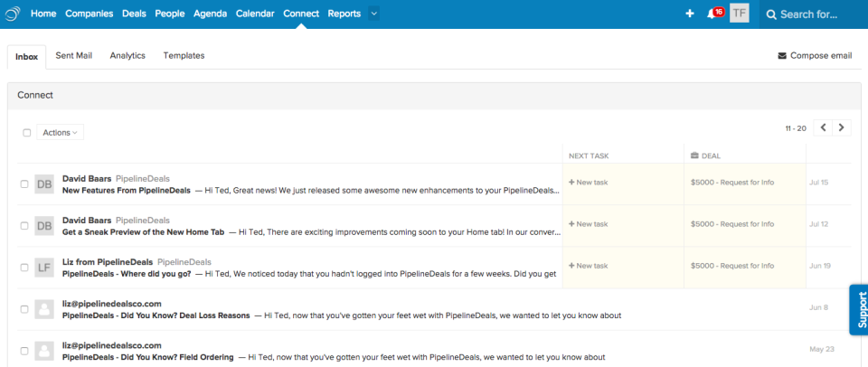
Task: Add New task for Jul 12 email
Action: coord(588,224)
